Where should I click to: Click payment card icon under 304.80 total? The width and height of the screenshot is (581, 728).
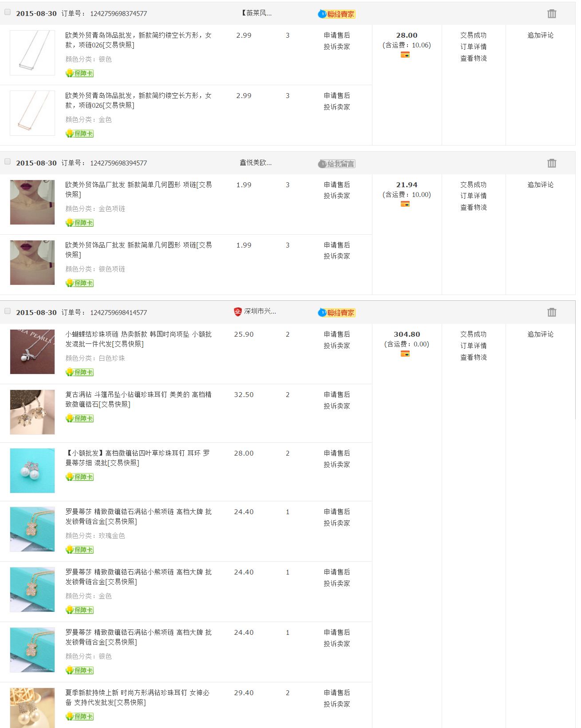click(x=405, y=354)
